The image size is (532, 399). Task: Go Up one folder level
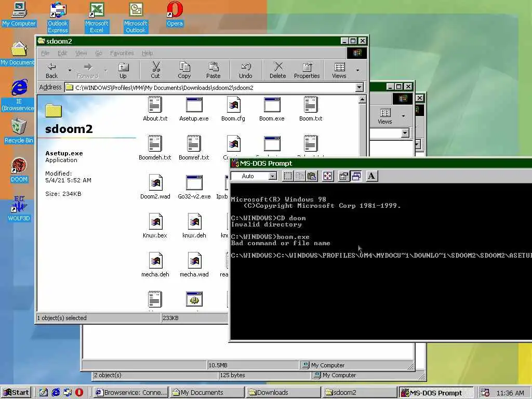(123, 71)
